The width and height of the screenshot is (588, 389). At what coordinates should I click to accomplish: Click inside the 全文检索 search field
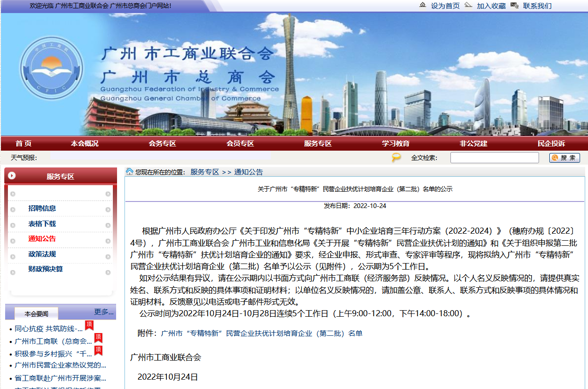pos(494,158)
